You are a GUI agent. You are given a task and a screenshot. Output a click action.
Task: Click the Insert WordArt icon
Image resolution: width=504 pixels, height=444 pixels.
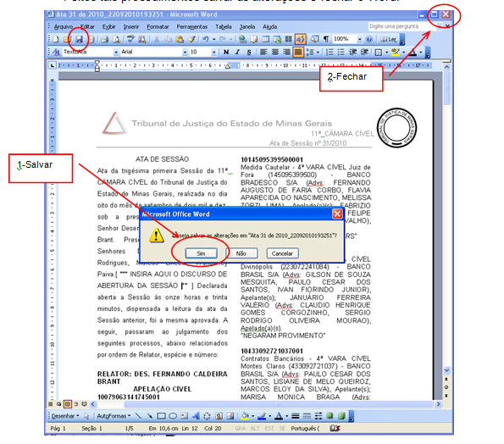(x=196, y=416)
